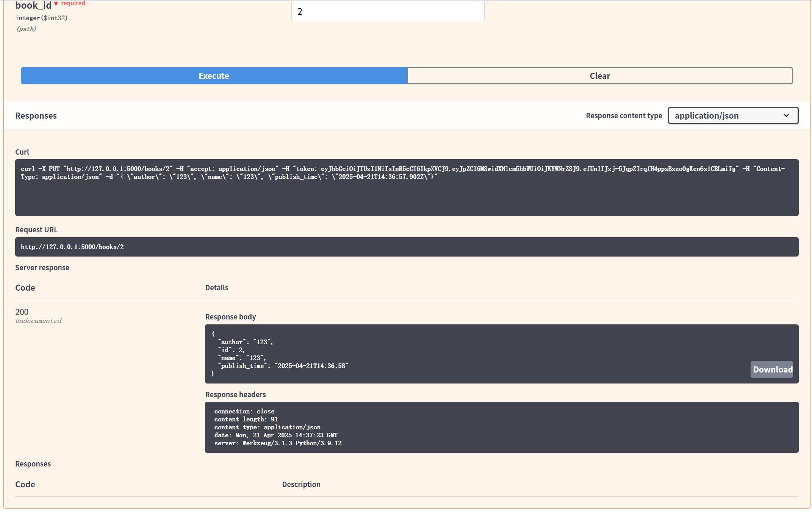This screenshot has width=812, height=515.
Task: Click the Responses section heading near top
Action: click(x=36, y=116)
